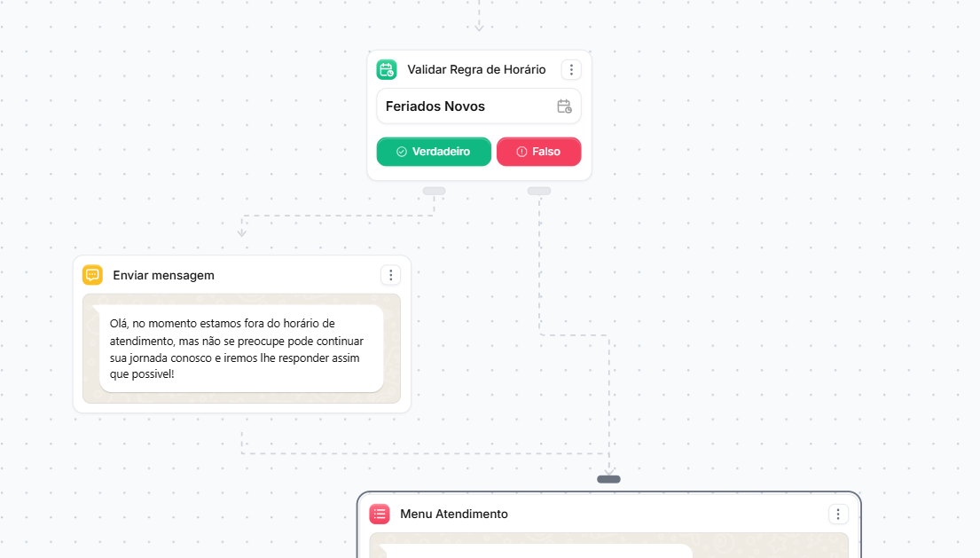This screenshot has height=558, width=980.
Task: Click the checkmark icon in Verdadeiro
Action: (x=401, y=152)
